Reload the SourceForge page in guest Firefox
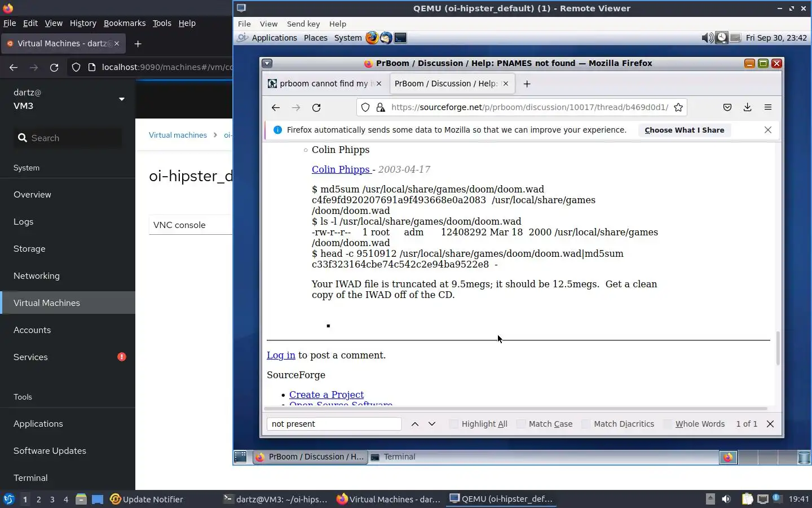Screen dimensions: 812x508 point(316,107)
